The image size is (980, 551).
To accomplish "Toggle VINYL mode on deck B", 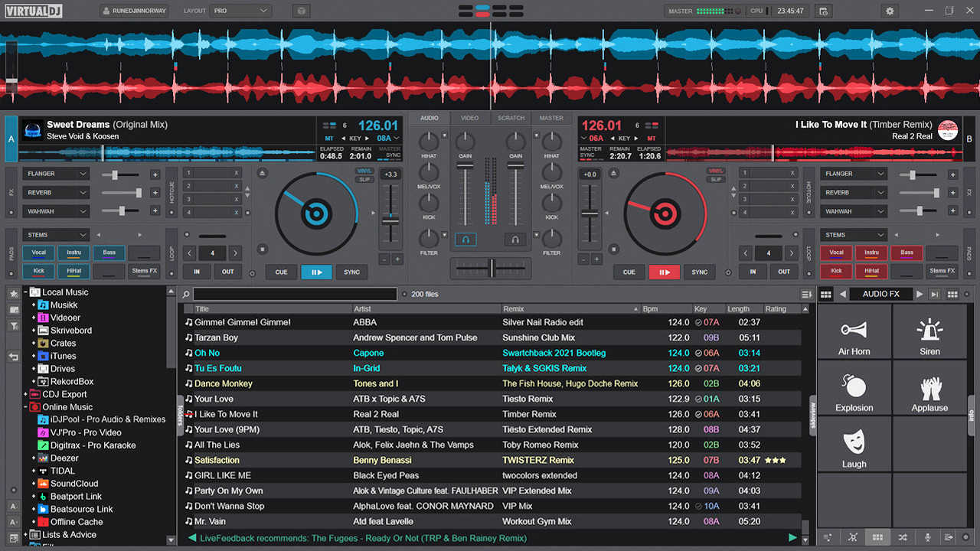I will (x=716, y=171).
